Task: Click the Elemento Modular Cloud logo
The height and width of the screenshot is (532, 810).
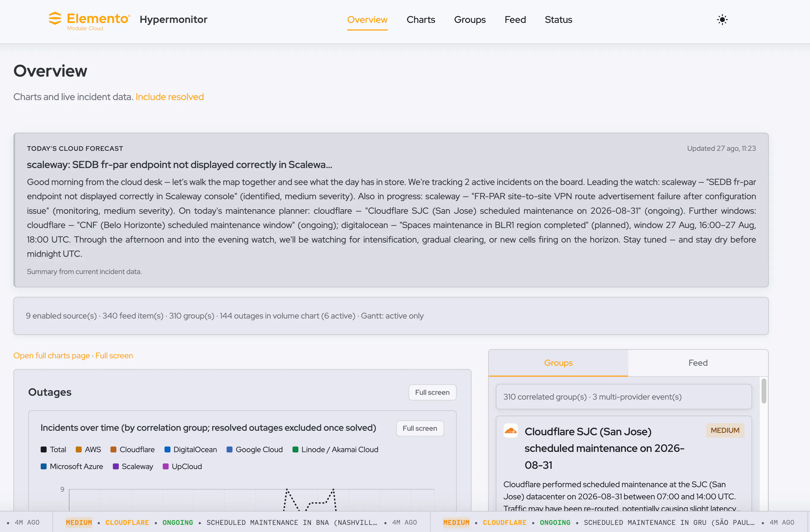Action: point(89,21)
